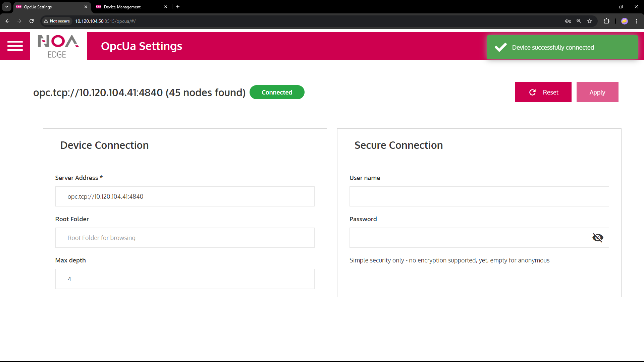The height and width of the screenshot is (362, 644).
Task: Bookmark this page with star icon
Action: (590, 21)
